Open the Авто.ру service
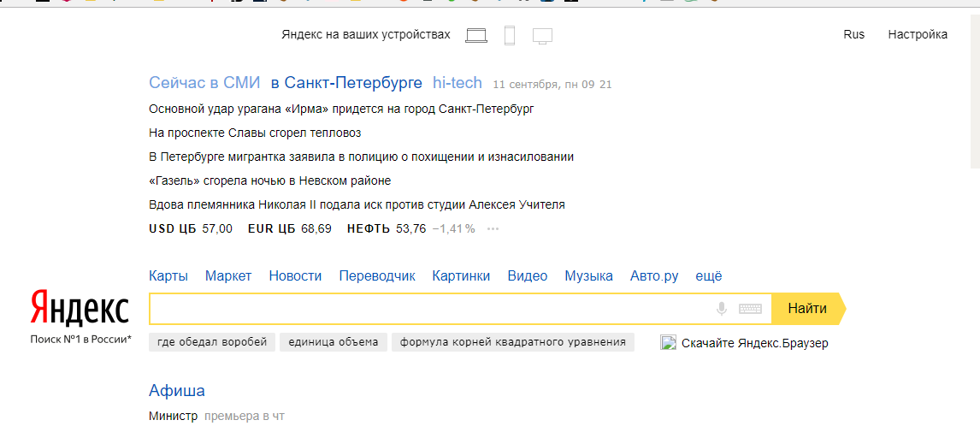The height and width of the screenshot is (426, 980). tap(653, 275)
